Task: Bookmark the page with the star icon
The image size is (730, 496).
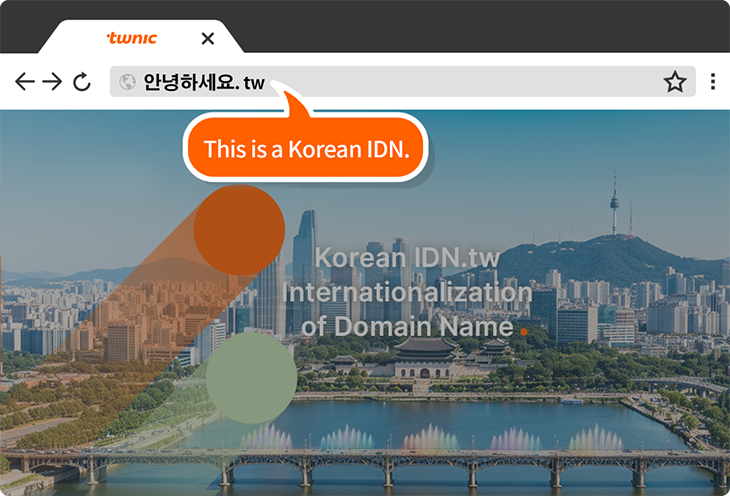Action: click(675, 82)
